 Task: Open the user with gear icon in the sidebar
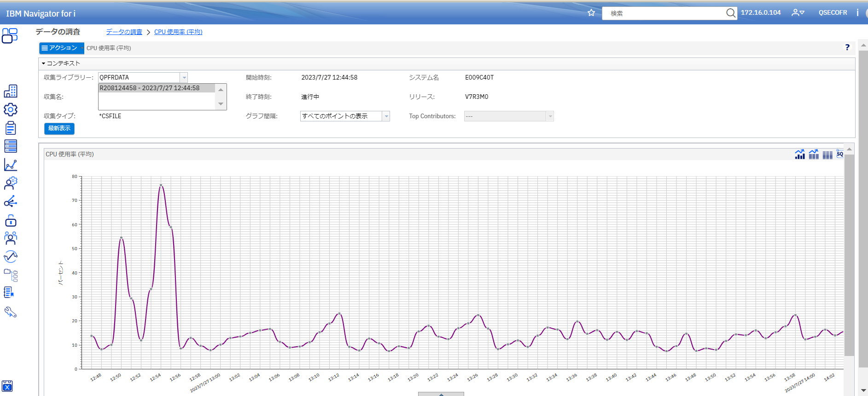[x=11, y=183]
